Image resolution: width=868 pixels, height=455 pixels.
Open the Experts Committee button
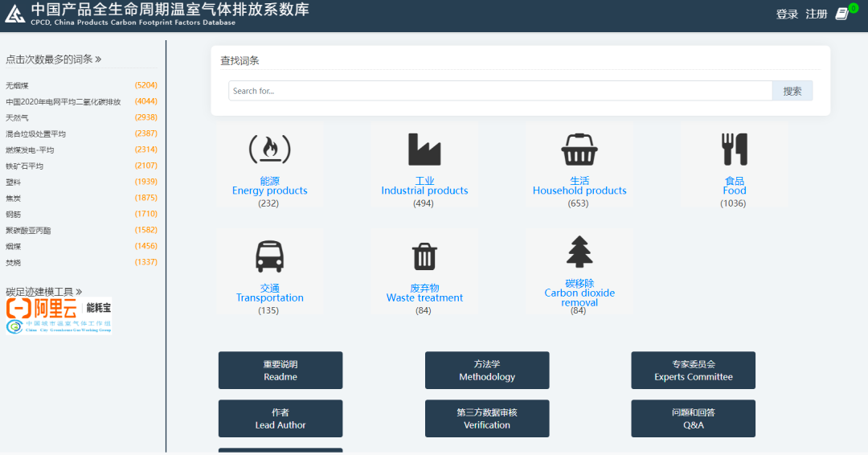(693, 371)
